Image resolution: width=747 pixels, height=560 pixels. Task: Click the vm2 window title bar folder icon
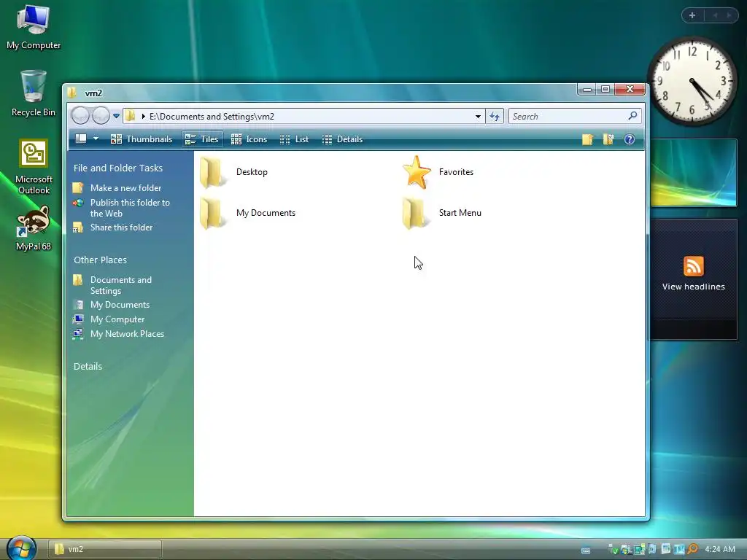(x=72, y=93)
